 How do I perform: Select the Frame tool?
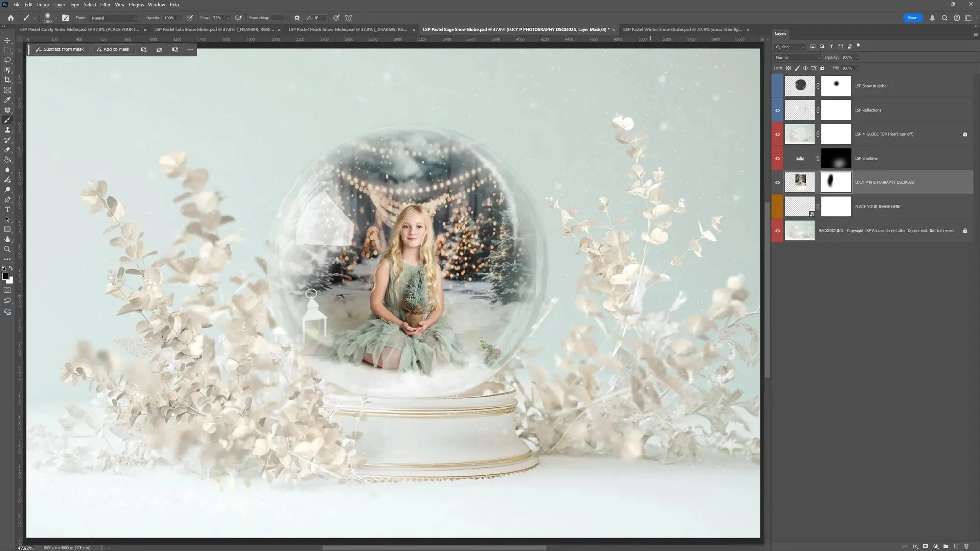coord(7,90)
